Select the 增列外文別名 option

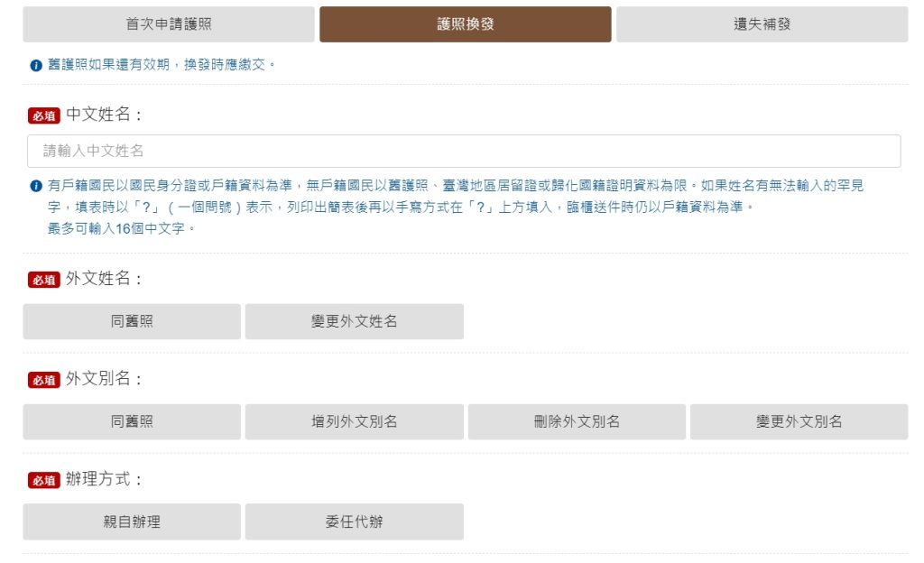coord(354,421)
